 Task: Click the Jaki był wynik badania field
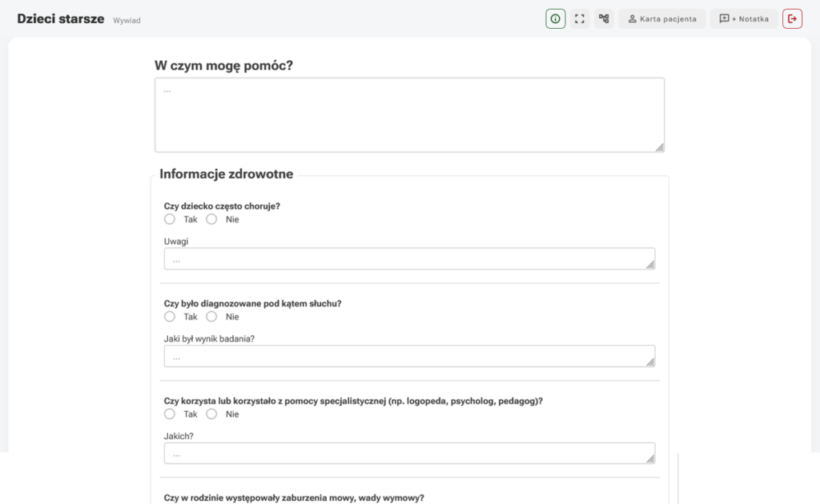point(409,356)
